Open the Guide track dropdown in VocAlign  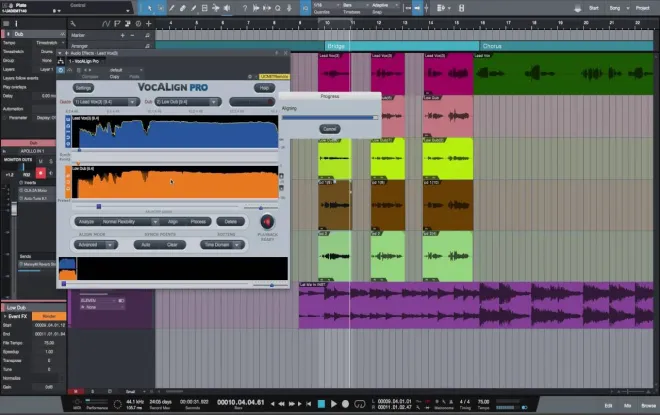click(106, 101)
